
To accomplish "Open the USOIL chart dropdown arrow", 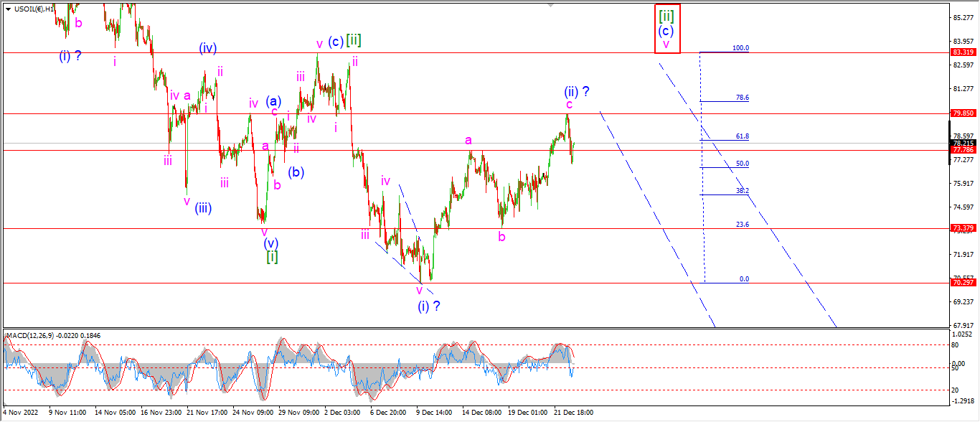I will [x=8, y=9].
